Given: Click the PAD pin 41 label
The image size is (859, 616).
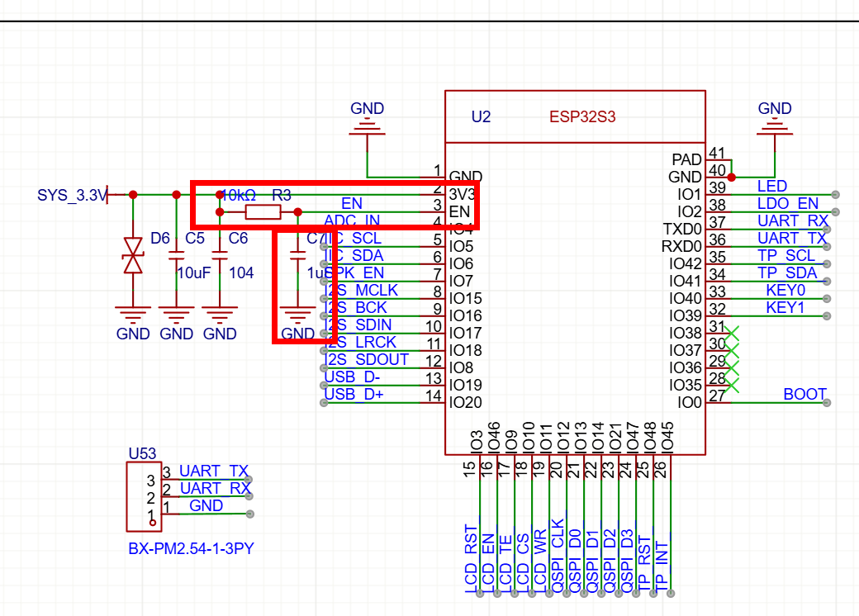Looking at the screenshot, I should tap(687, 159).
